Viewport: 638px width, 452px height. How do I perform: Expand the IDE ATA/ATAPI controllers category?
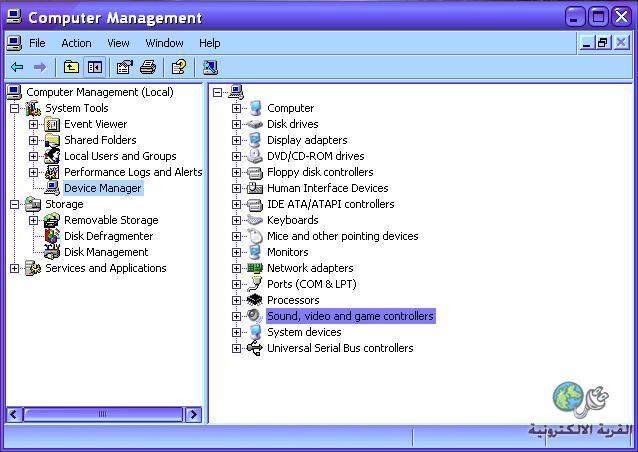[x=236, y=204]
